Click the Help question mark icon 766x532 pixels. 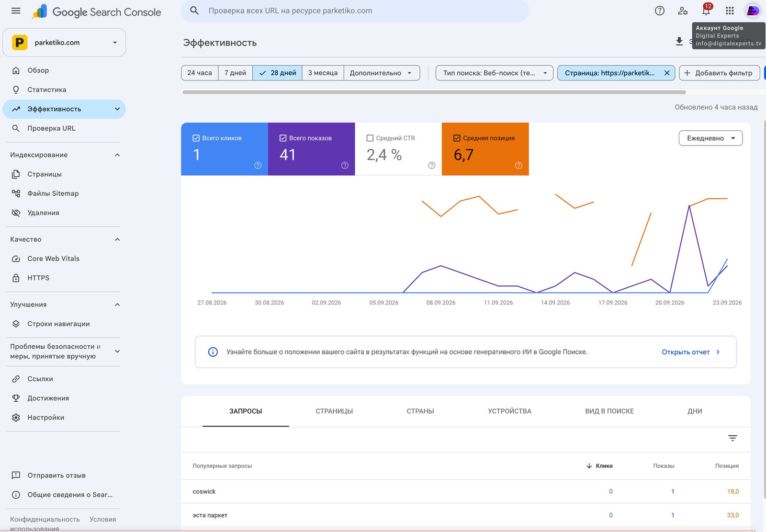pos(660,11)
